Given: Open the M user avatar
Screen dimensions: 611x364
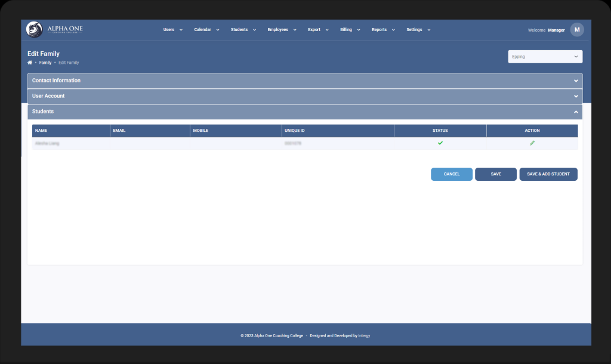Looking at the screenshot, I should click(x=577, y=30).
